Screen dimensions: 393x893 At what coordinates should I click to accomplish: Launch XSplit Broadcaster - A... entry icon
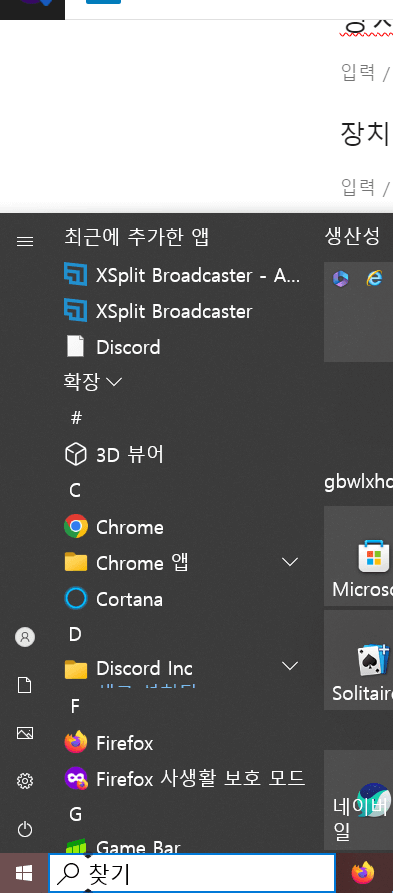(x=75, y=275)
